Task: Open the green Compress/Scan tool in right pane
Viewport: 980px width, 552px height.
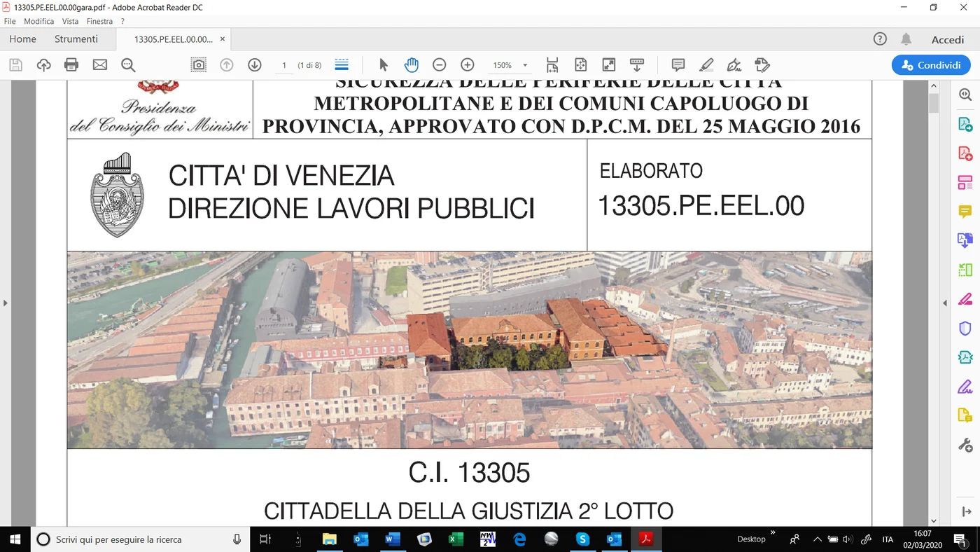Action: click(965, 270)
